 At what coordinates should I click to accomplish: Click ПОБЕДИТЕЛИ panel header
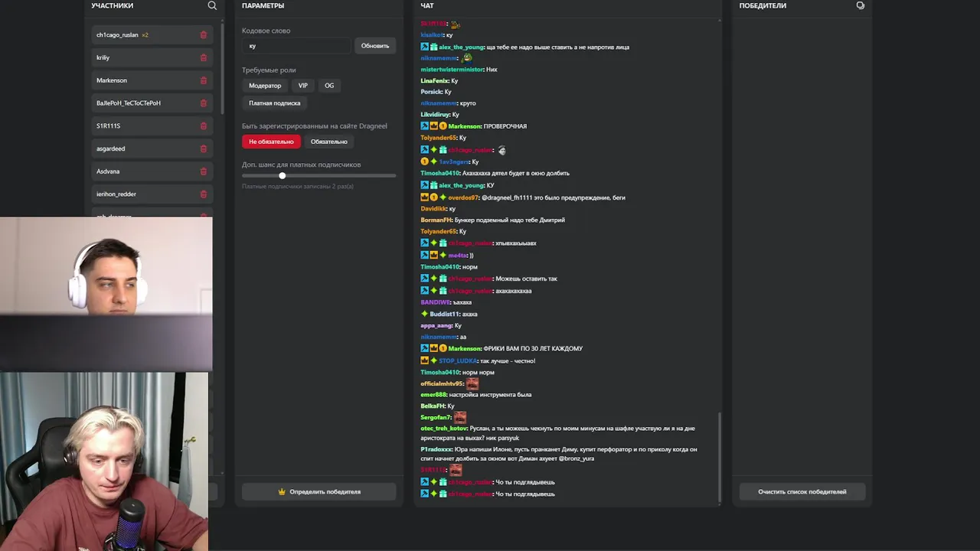click(x=763, y=5)
